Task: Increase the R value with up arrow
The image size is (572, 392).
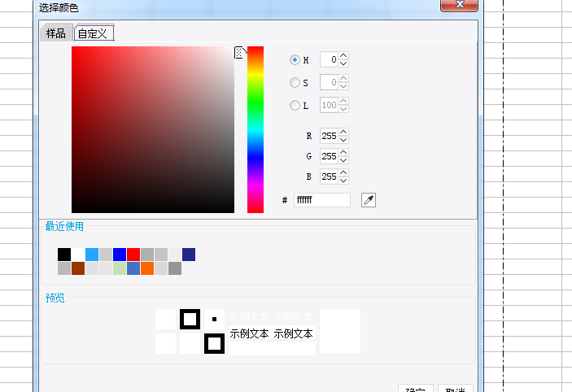Action: click(x=343, y=132)
